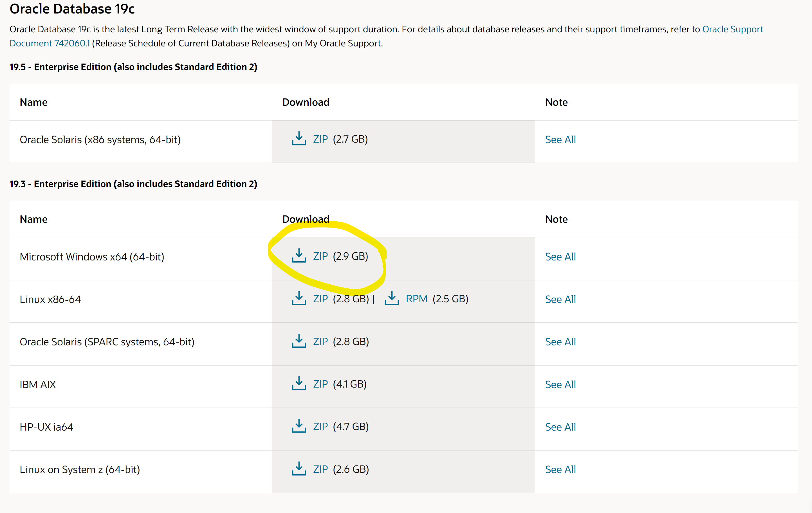812x513 pixels.
Task: Open See All for Oracle Solaris SPARC systems
Action: [560, 342]
